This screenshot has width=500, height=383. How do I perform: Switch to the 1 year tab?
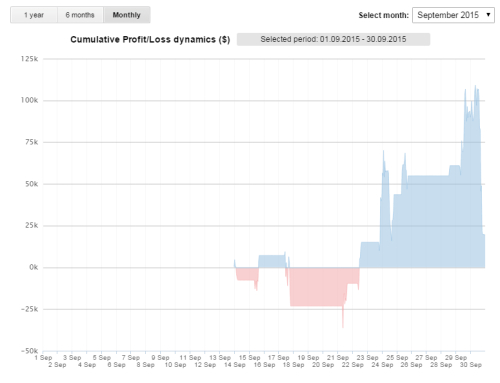tap(34, 15)
